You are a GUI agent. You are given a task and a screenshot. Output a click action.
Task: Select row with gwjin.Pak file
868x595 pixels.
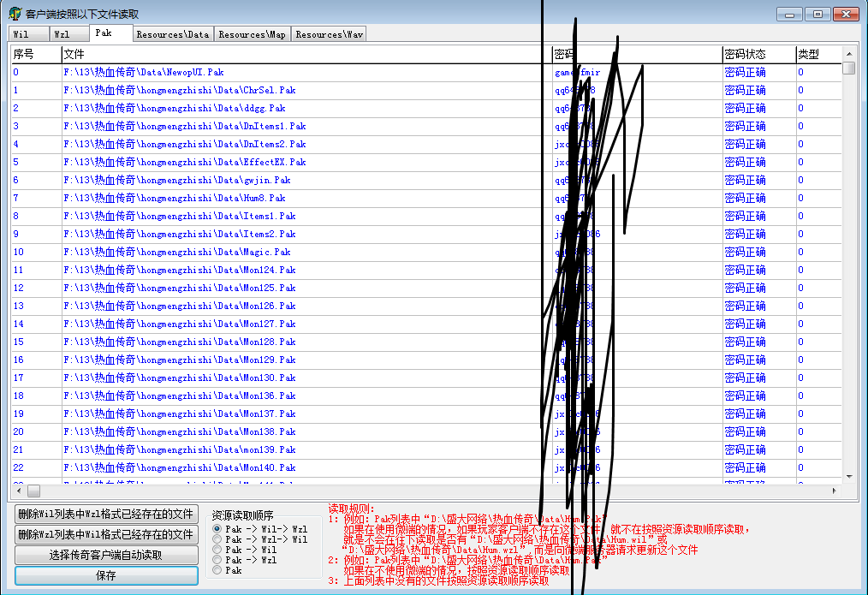coord(426,181)
